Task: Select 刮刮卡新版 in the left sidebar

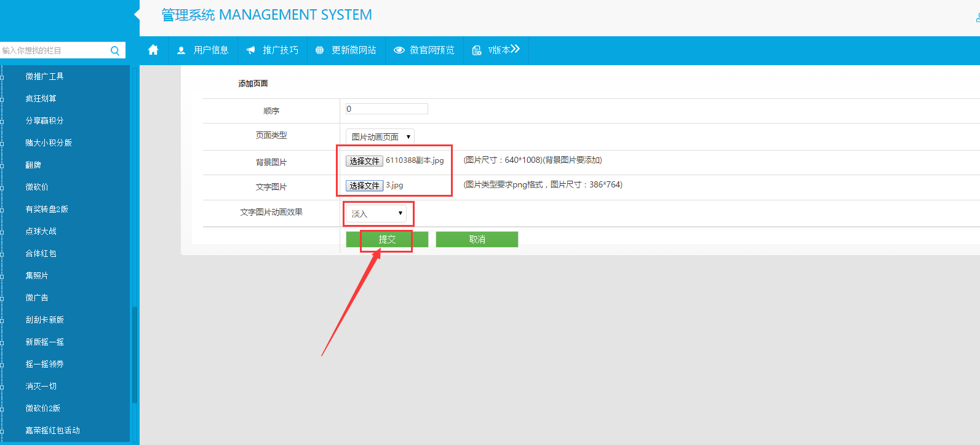Action: (45, 320)
